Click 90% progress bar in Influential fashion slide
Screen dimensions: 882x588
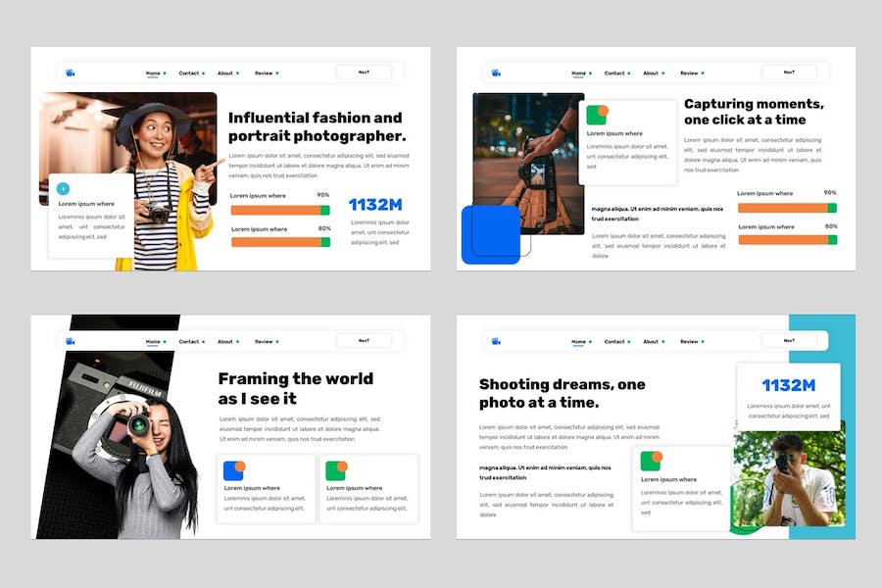click(279, 210)
